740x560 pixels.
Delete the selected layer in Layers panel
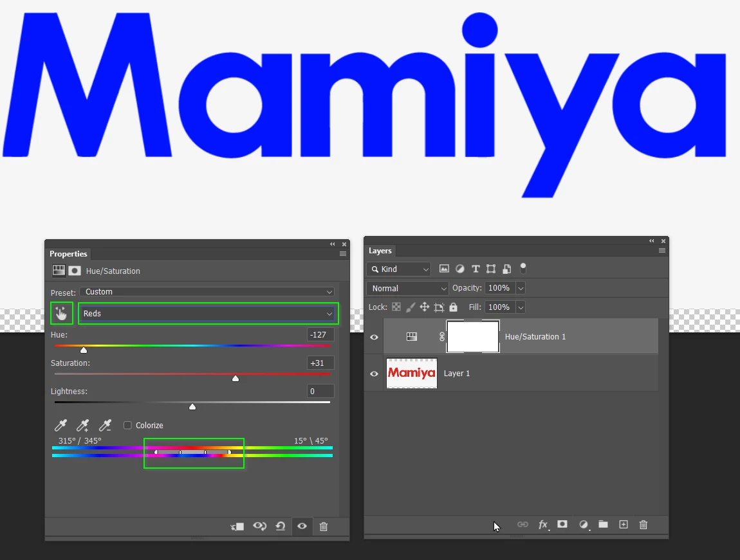(x=643, y=524)
